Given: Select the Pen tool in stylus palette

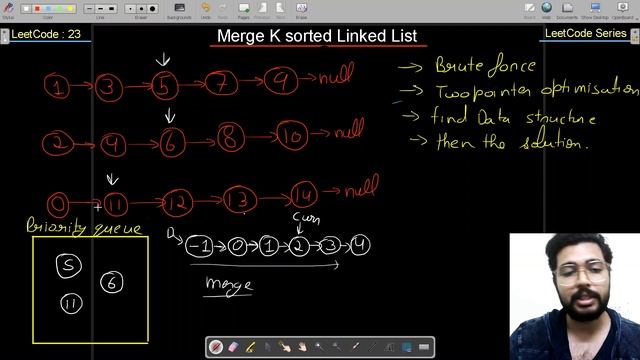Looking at the screenshot, I should click(216, 347).
